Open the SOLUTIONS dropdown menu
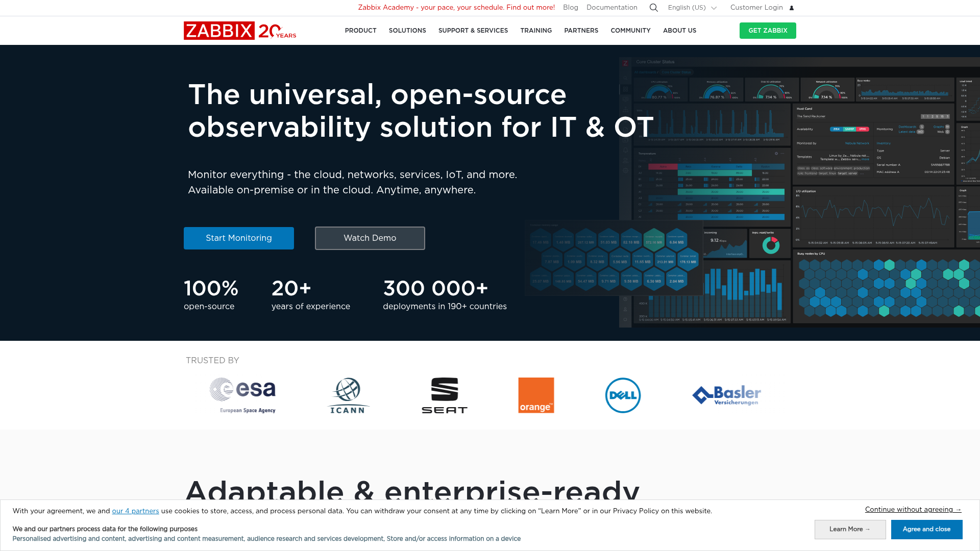 (407, 31)
